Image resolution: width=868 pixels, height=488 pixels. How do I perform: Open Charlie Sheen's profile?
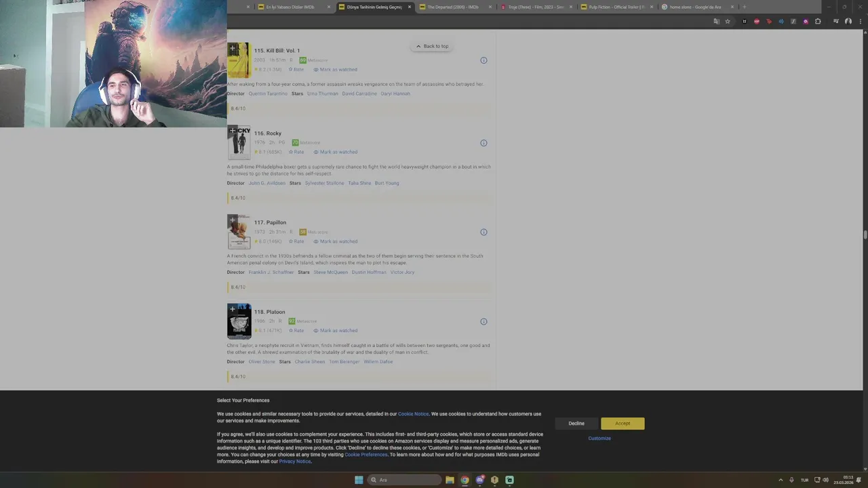pyautogui.click(x=310, y=362)
